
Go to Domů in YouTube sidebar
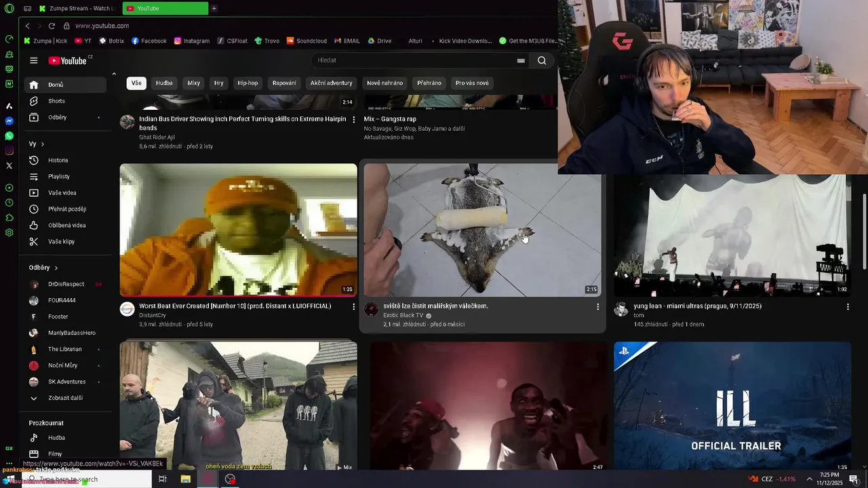pos(66,85)
